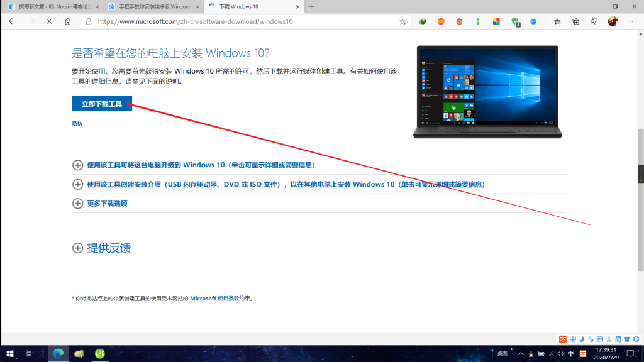Open the IME user account icon
This screenshot has width=644, height=362.
pyautogui.click(x=609, y=339)
